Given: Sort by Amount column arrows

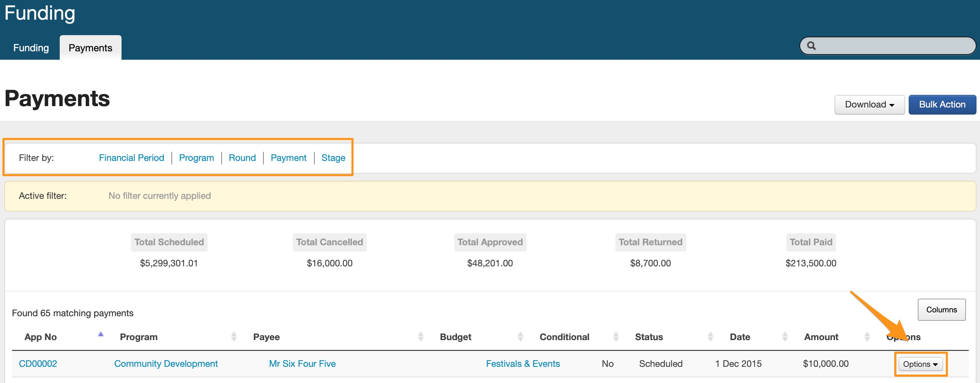Looking at the screenshot, I should coord(867,337).
